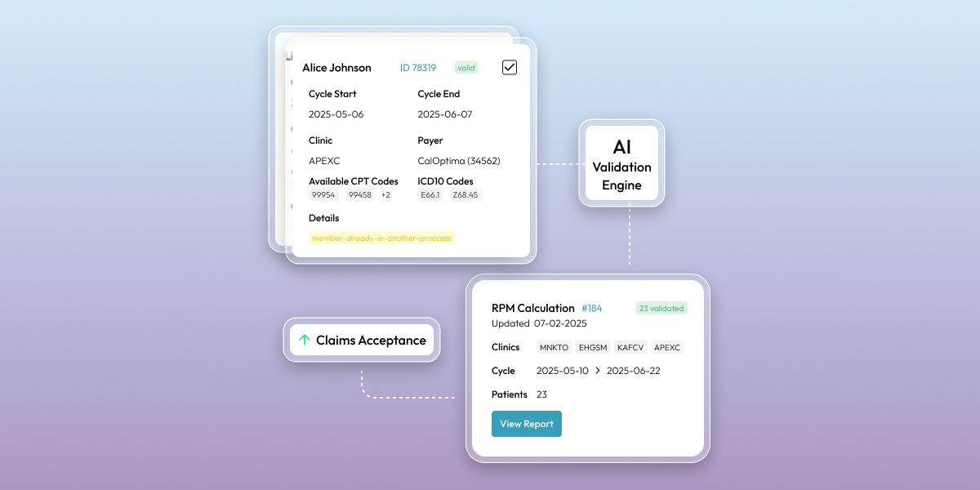The image size is (980, 490).
Task: Toggle the valid status badge
Action: [465, 68]
